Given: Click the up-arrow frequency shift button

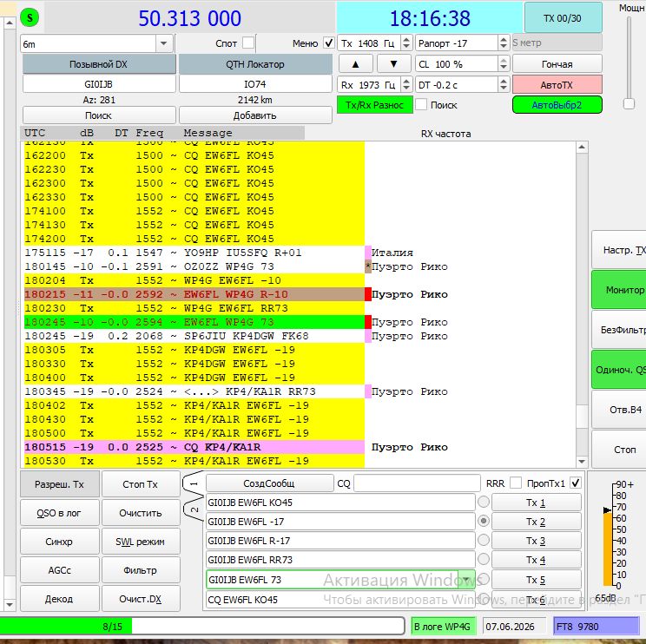Looking at the screenshot, I should (355, 64).
